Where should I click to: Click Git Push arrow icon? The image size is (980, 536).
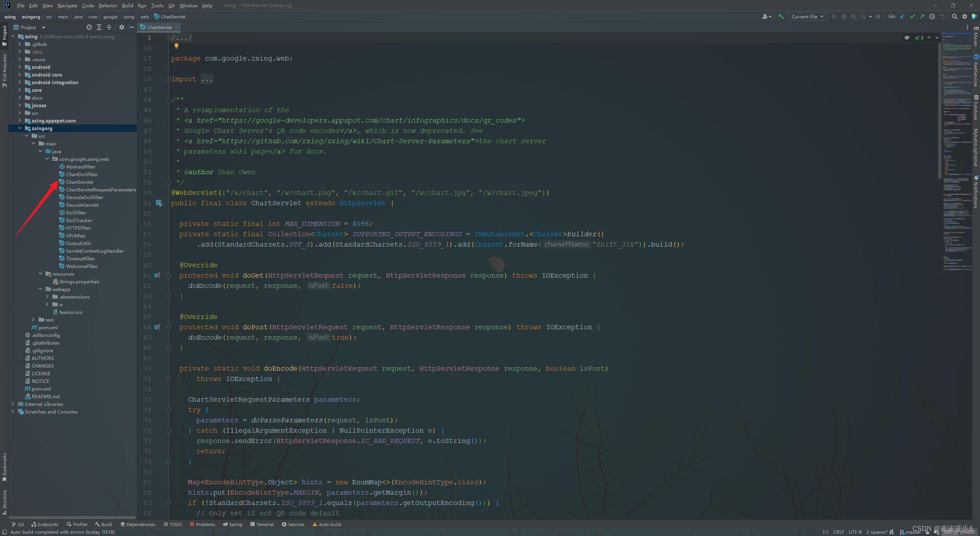point(922,16)
